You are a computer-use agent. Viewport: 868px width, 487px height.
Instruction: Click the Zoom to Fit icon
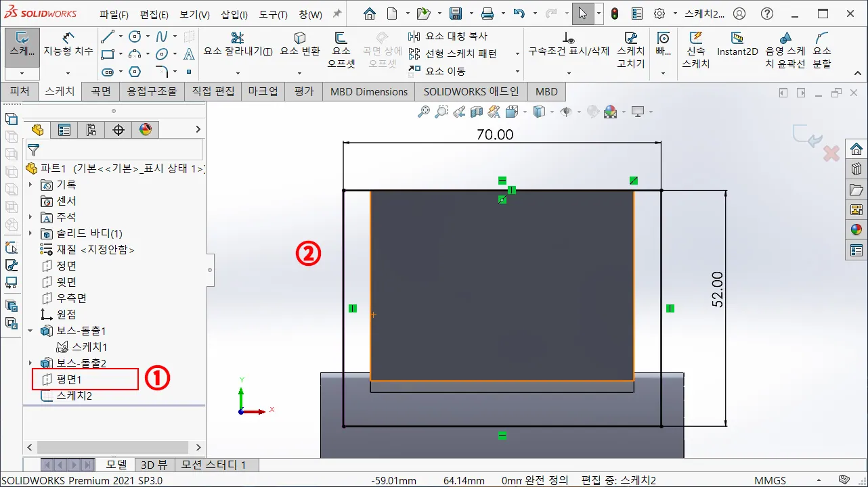424,112
